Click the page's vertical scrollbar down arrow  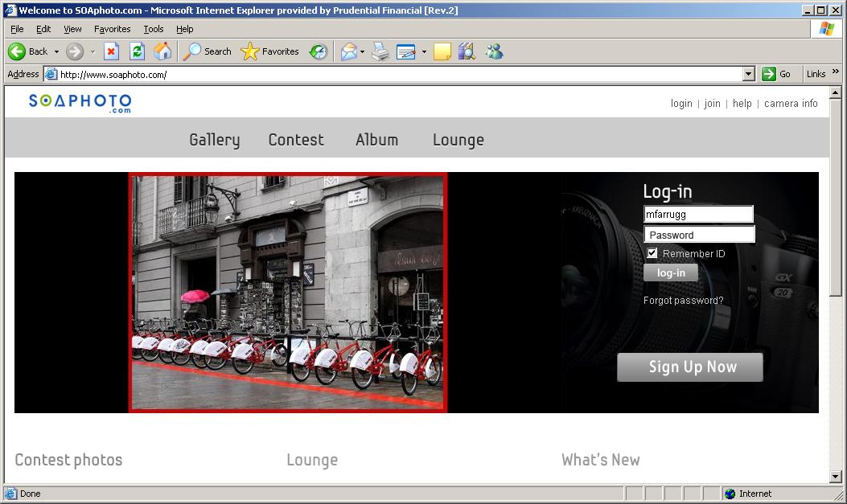[x=836, y=476]
